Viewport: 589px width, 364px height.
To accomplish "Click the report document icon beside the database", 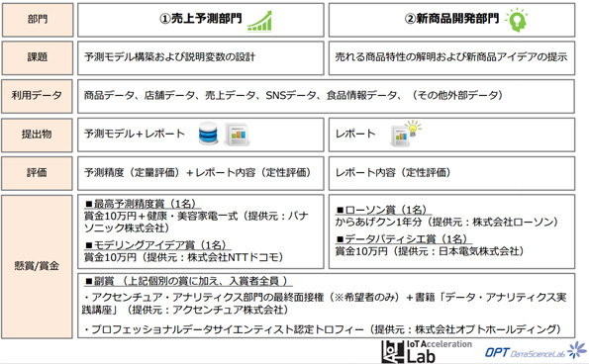I will pyautogui.click(x=237, y=134).
